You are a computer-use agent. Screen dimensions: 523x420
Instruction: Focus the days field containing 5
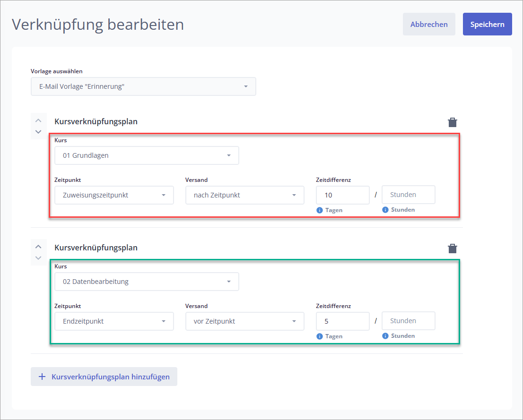(x=343, y=321)
